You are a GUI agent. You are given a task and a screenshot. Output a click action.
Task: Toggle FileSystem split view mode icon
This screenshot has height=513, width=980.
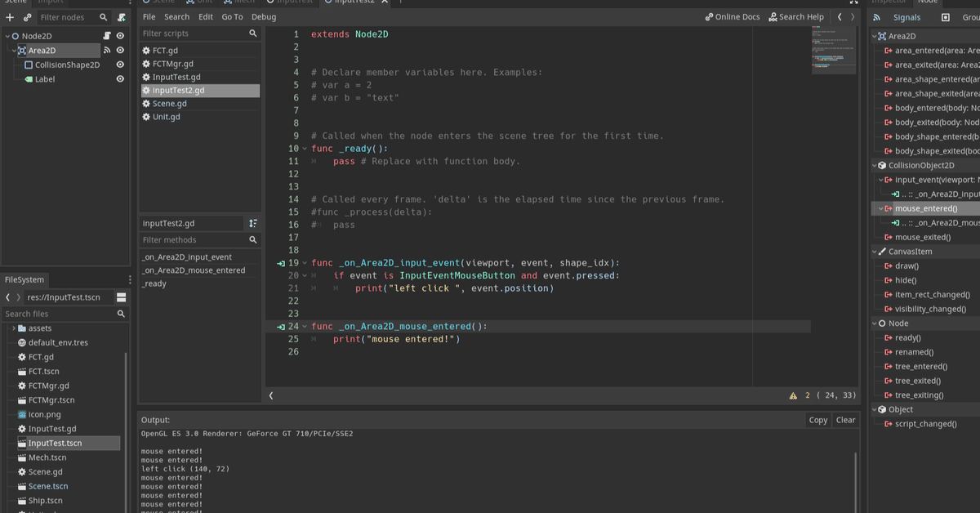(122, 297)
